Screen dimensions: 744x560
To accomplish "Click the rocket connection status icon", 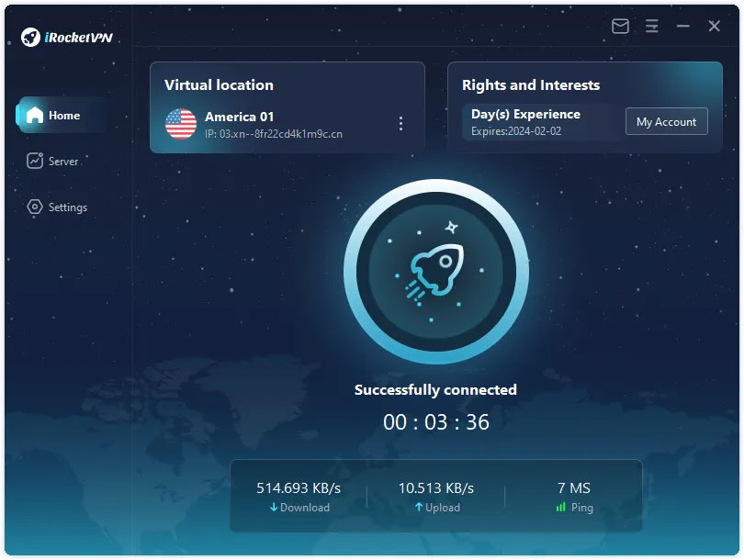I will click(x=437, y=273).
